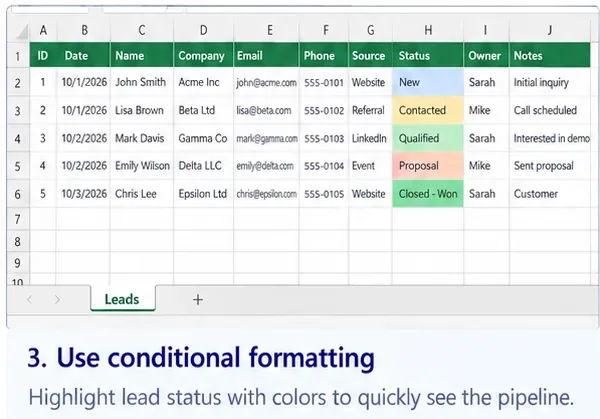
Task: Select row 9 header
Action: point(18,263)
